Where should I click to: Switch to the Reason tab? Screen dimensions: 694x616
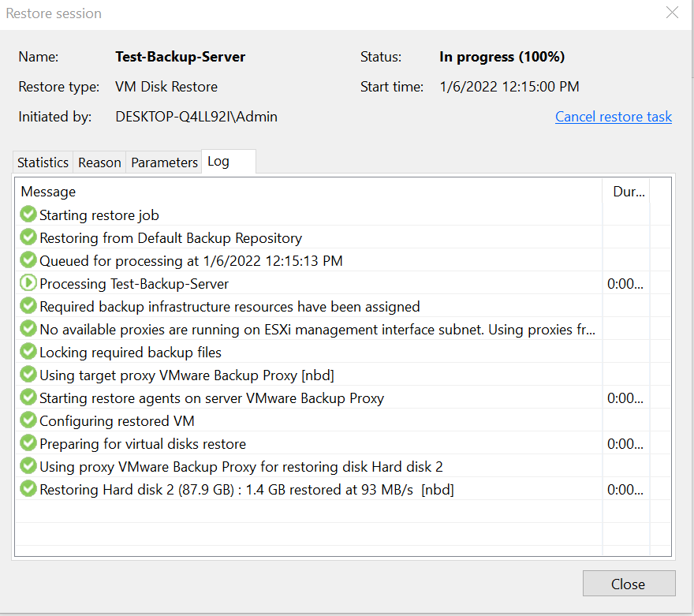coord(99,162)
